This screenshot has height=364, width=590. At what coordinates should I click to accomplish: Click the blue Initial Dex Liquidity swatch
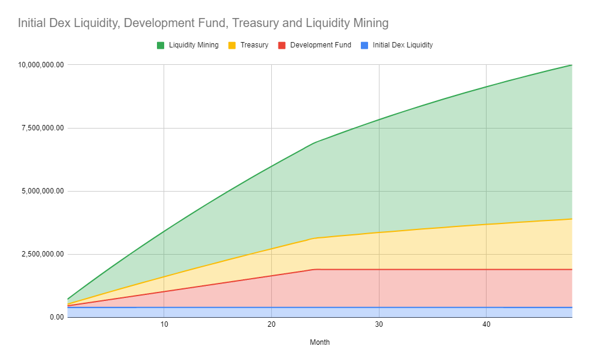364,45
